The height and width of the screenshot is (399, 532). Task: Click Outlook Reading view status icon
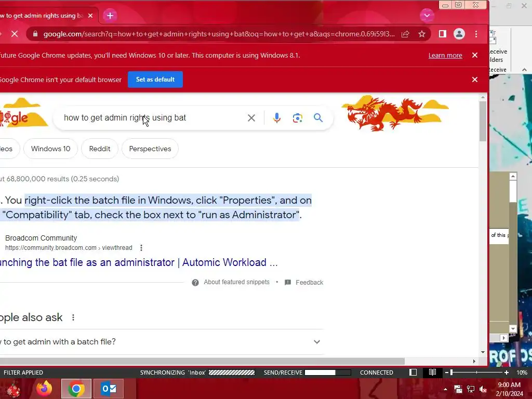pyautogui.click(x=432, y=372)
